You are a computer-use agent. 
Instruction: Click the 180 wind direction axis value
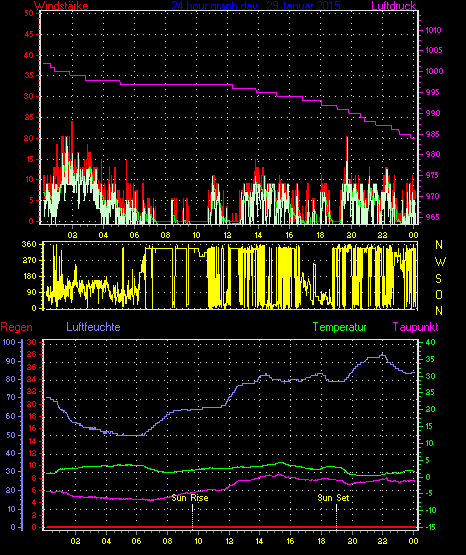pos(29,276)
